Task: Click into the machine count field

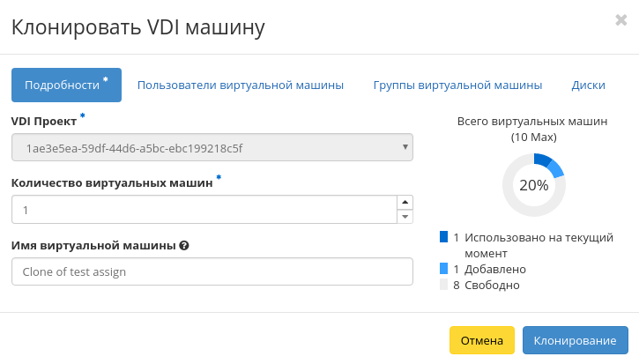Action: pos(203,210)
